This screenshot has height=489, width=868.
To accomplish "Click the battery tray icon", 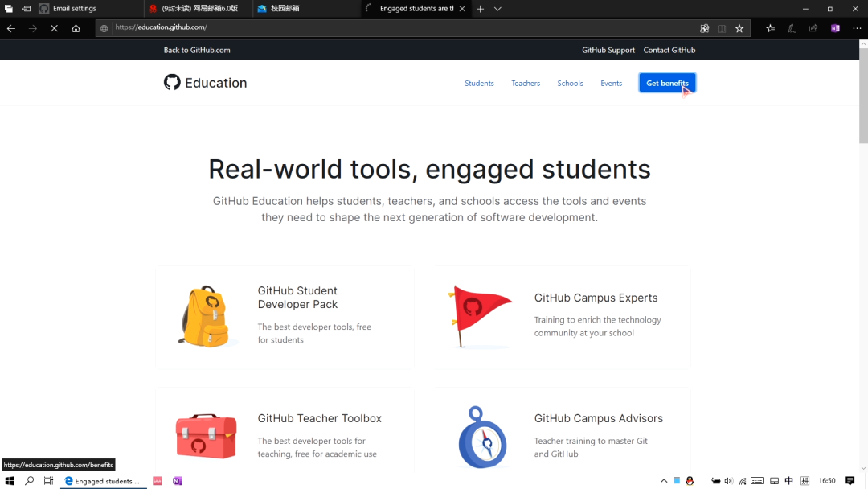I will pos(716,481).
